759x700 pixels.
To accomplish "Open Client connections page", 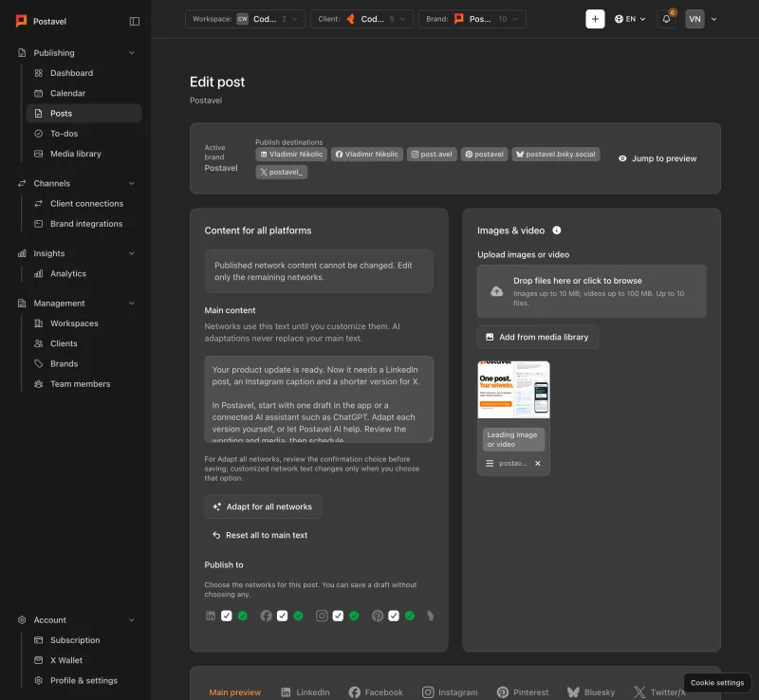I will [86, 204].
